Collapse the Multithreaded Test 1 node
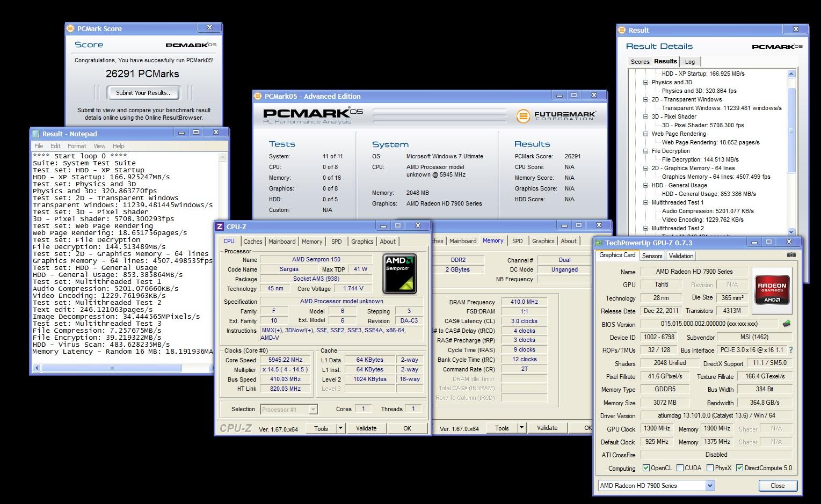821x504 pixels. (x=646, y=203)
